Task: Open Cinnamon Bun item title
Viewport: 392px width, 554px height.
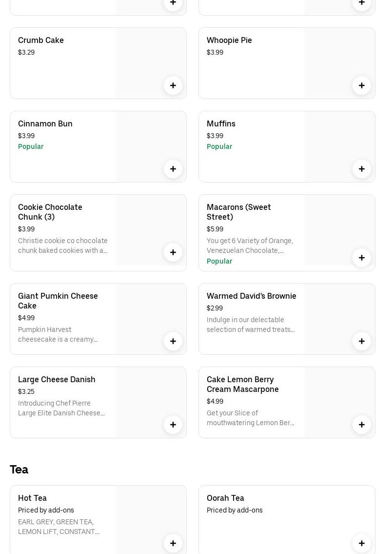Action: (x=45, y=123)
